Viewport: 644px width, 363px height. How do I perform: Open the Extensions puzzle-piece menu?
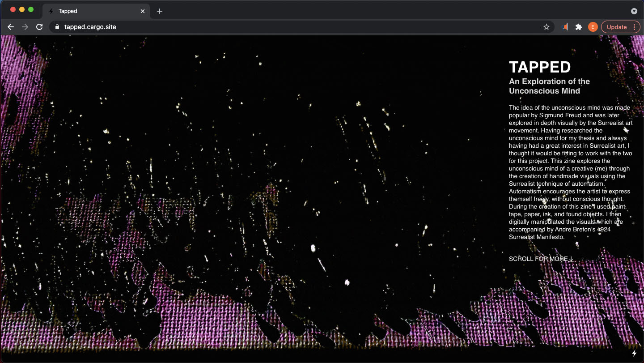pyautogui.click(x=578, y=27)
